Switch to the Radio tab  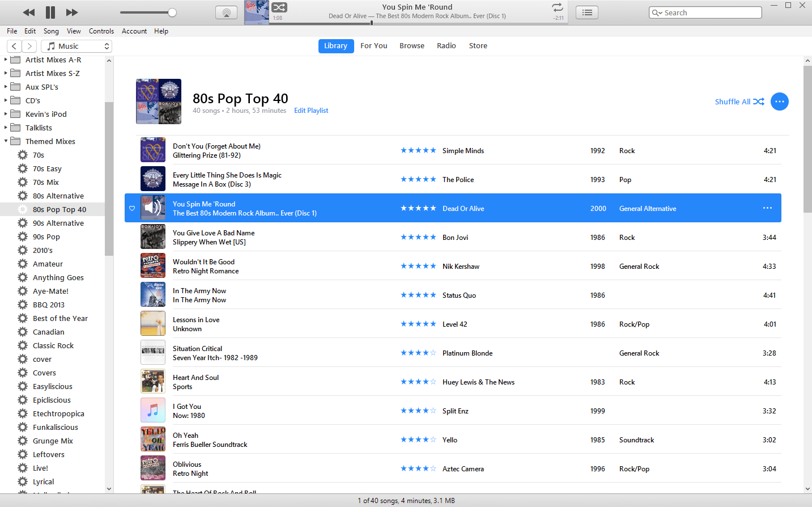point(447,46)
